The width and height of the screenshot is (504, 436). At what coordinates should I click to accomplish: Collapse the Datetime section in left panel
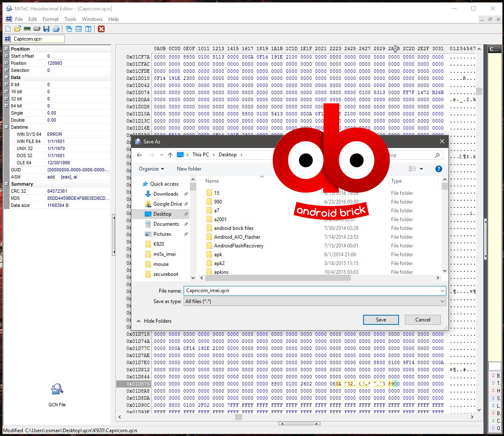point(6,127)
